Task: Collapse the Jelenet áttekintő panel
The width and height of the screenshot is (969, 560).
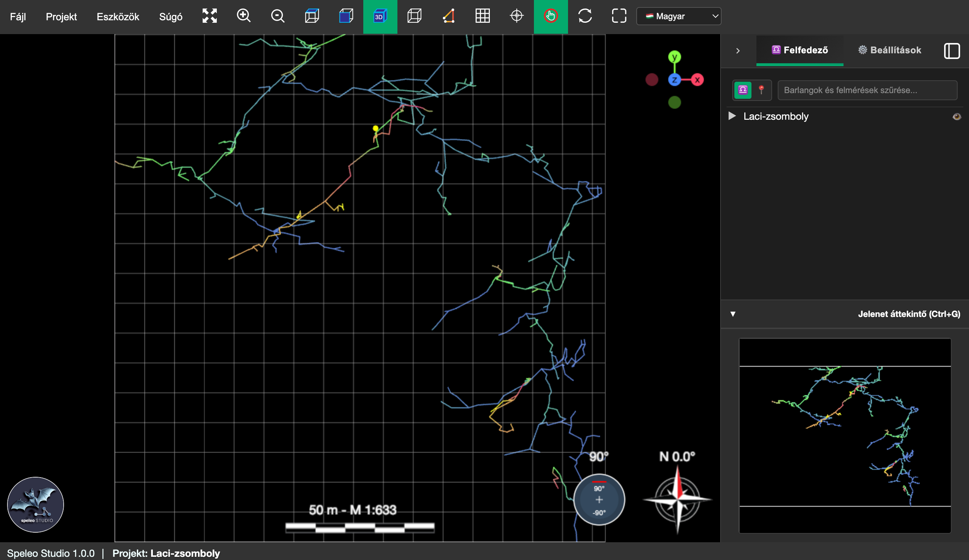Action: point(733,314)
